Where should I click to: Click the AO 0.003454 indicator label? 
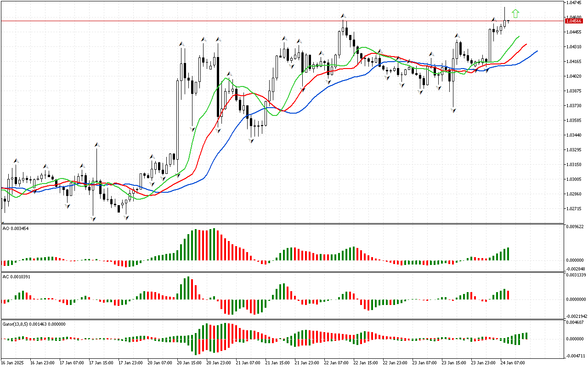point(16,228)
